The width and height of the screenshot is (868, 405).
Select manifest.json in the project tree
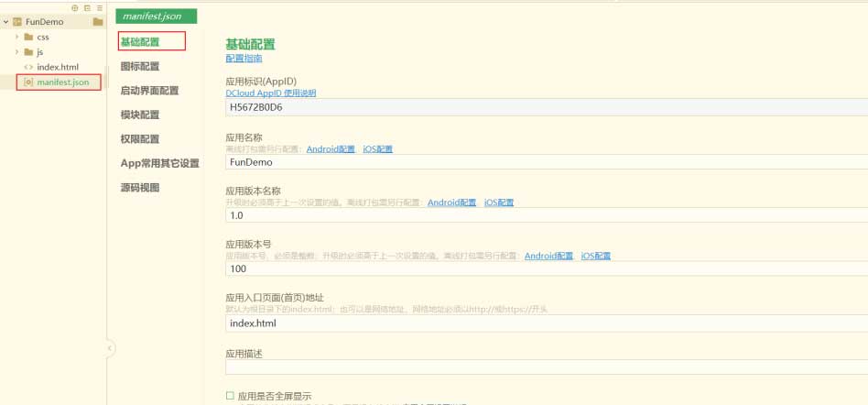tap(62, 82)
